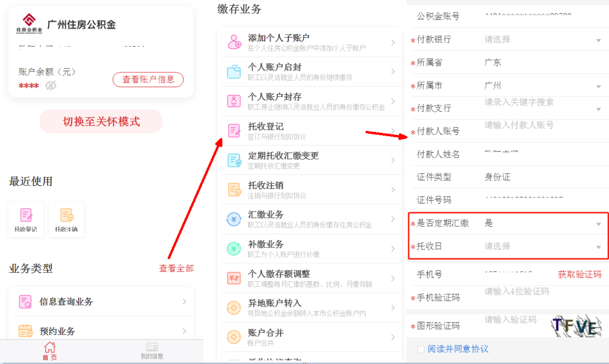The image size is (609, 364).
Task: Open the recent 托收注销 shortcut icon
Action: click(66, 219)
